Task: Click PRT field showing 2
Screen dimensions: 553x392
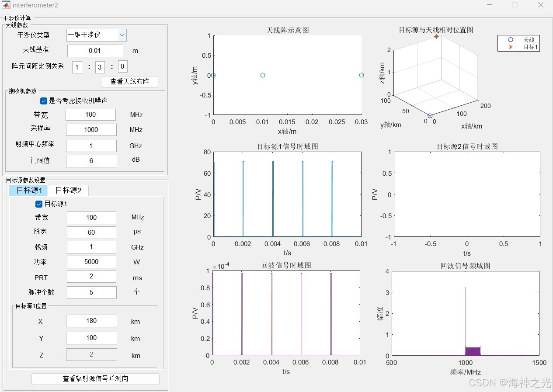Action: point(91,277)
